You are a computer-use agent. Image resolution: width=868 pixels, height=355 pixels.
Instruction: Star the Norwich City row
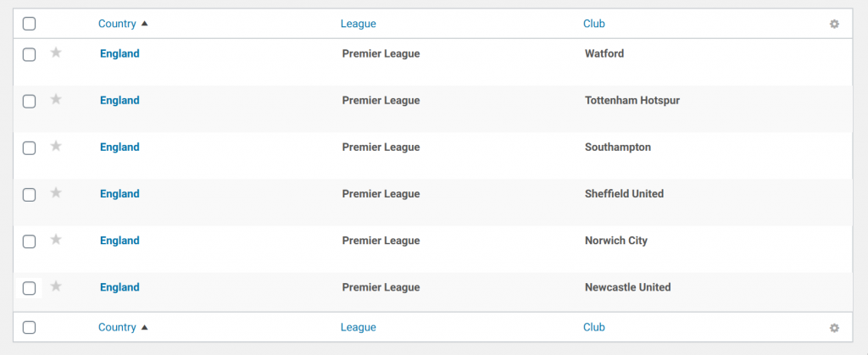pos(56,239)
